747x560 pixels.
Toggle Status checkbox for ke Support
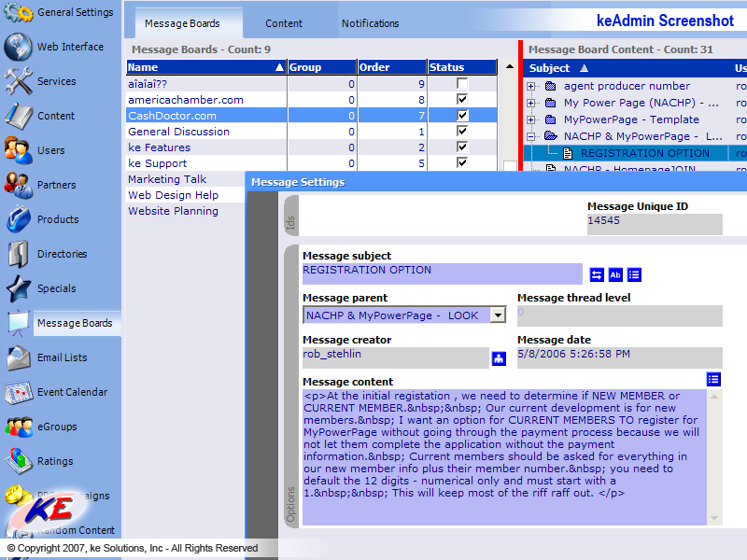(462, 162)
